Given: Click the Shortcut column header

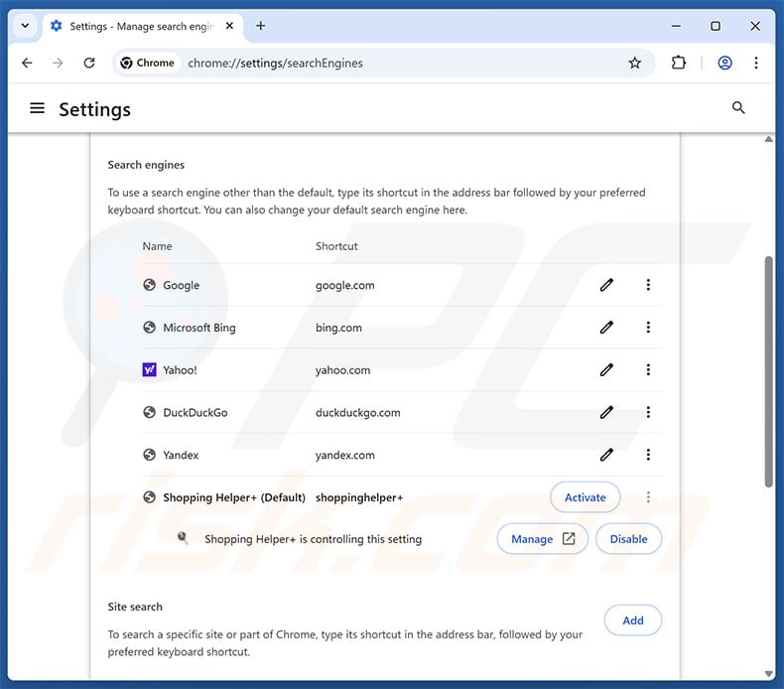Looking at the screenshot, I should point(336,246).
